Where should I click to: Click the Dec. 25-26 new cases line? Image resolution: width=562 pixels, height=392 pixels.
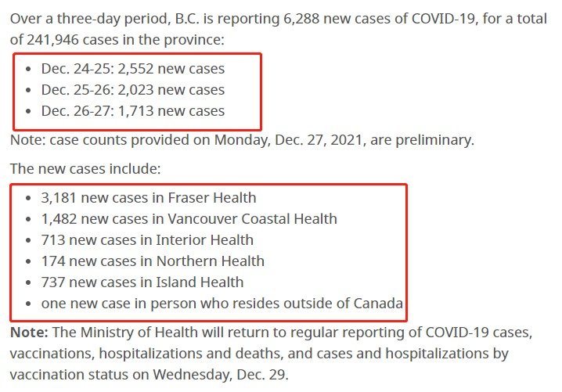pyautogui.click(x=133, y=89)
